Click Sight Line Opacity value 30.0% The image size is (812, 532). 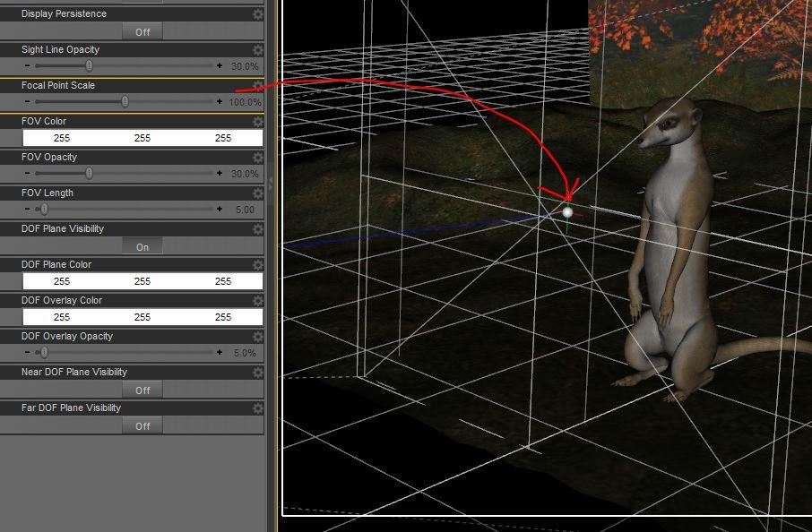[x=245, y=66]
